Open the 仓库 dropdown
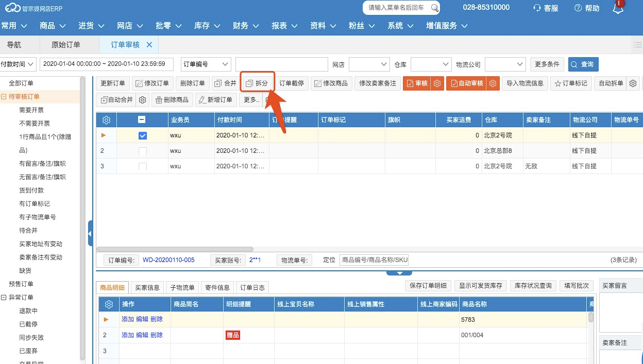643x364 pixels. (431, 64)
